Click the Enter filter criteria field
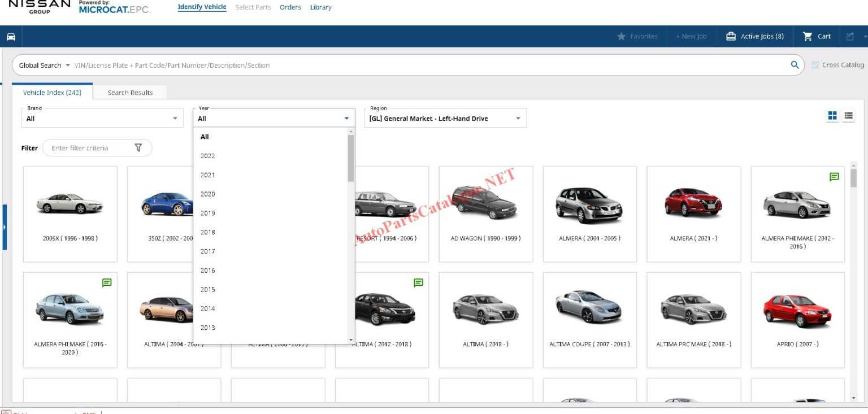This screenshot has width=868, height=414. [90, 148]
